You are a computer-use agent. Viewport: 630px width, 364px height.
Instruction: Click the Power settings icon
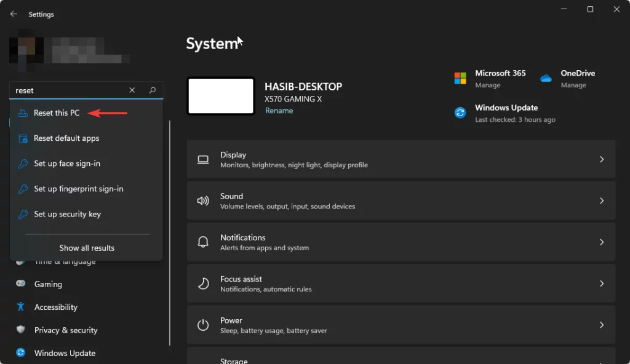(203, 325)
